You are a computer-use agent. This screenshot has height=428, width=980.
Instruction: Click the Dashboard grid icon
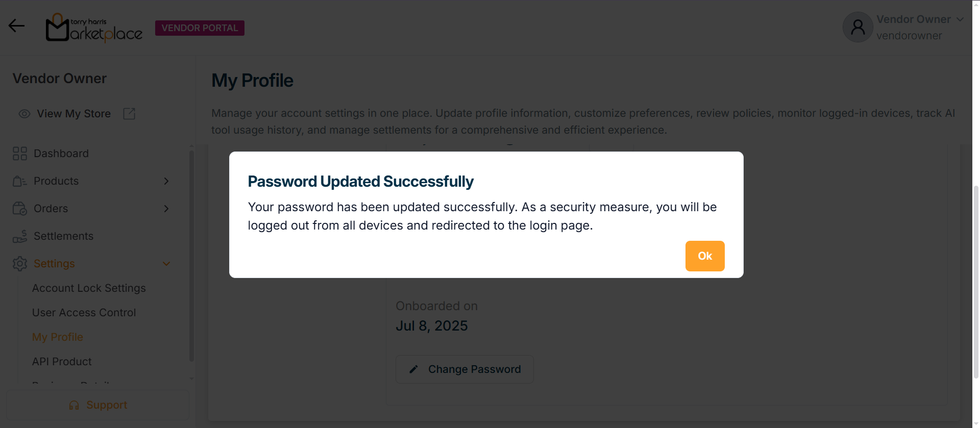[20, 154]
